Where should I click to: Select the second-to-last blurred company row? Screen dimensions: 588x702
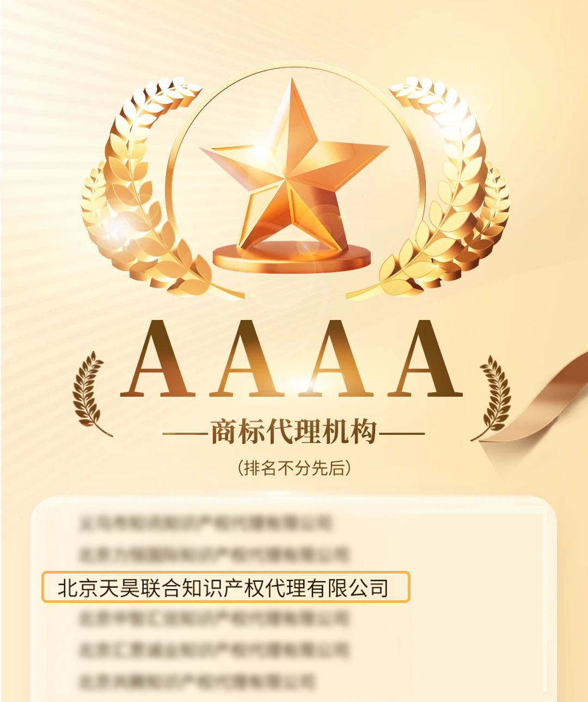[x=213, y=649]
